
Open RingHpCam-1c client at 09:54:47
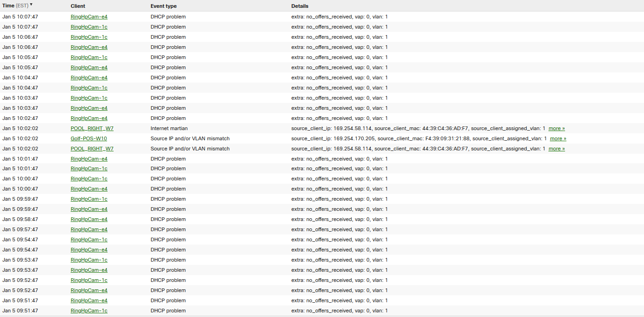pyautogui.click(x=89, y=239)
